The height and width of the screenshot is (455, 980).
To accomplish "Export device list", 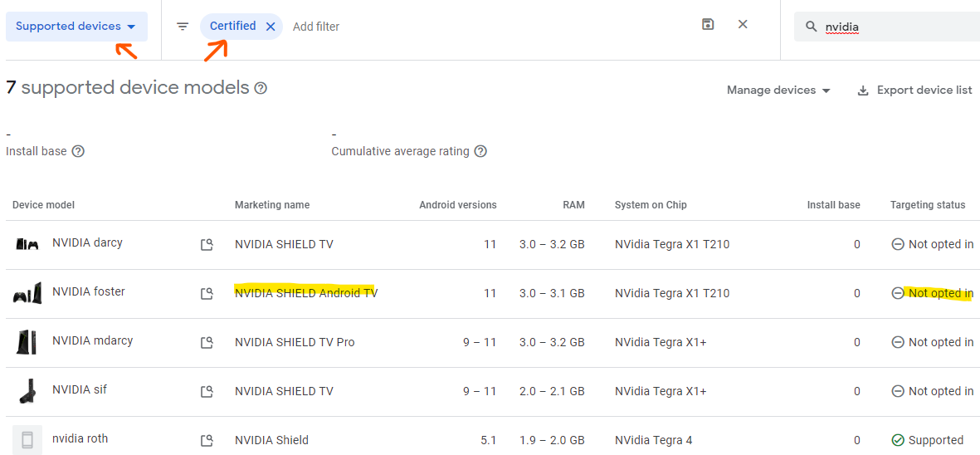I will click(x=914, y=90).
